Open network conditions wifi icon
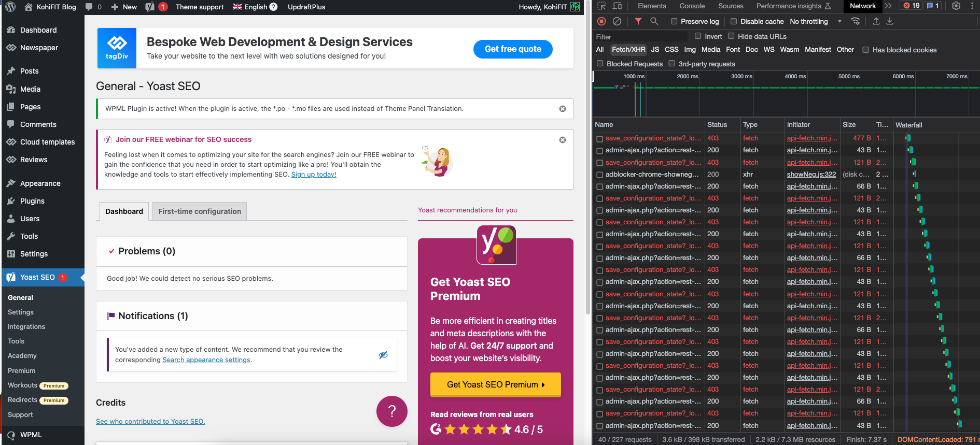This screenshot has width=980, height=445. [856, 21]
